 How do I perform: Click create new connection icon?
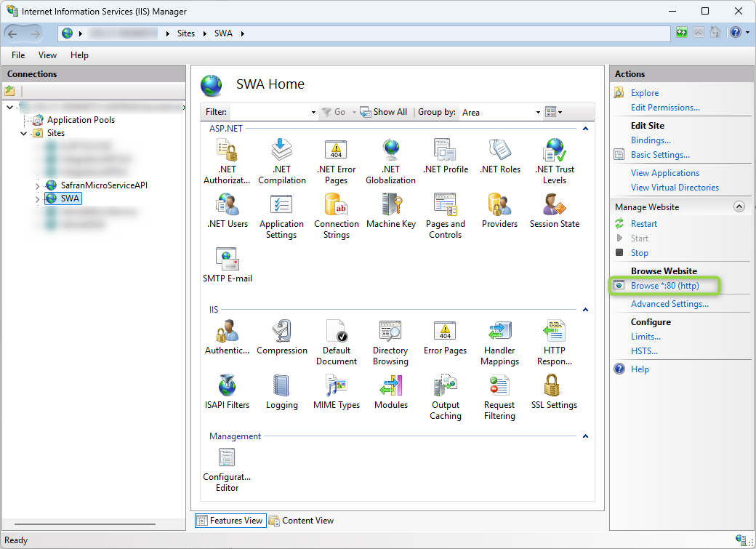(9, 91)
